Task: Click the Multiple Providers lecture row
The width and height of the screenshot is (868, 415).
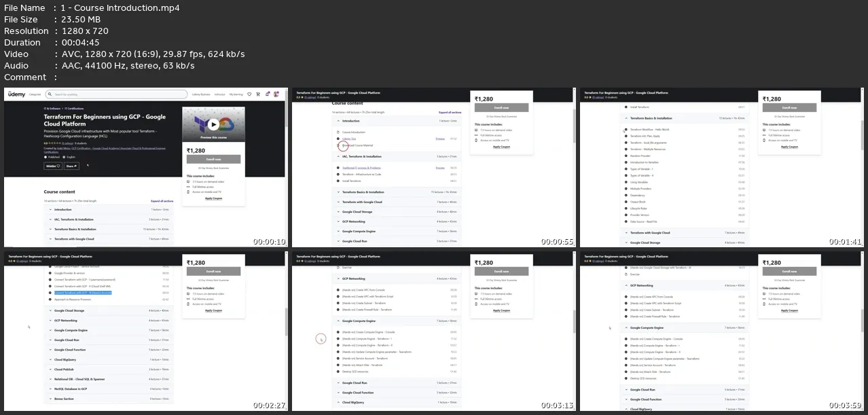Action: tap(684, 189)
